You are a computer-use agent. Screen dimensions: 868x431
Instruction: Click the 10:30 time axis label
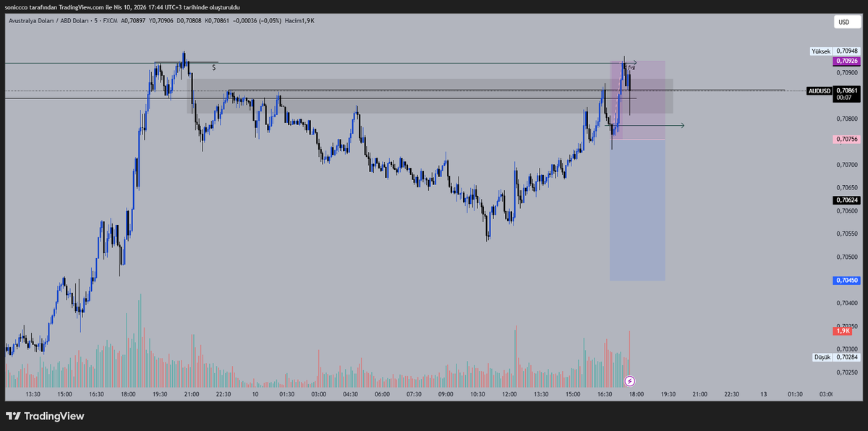[x=477, y=394]
